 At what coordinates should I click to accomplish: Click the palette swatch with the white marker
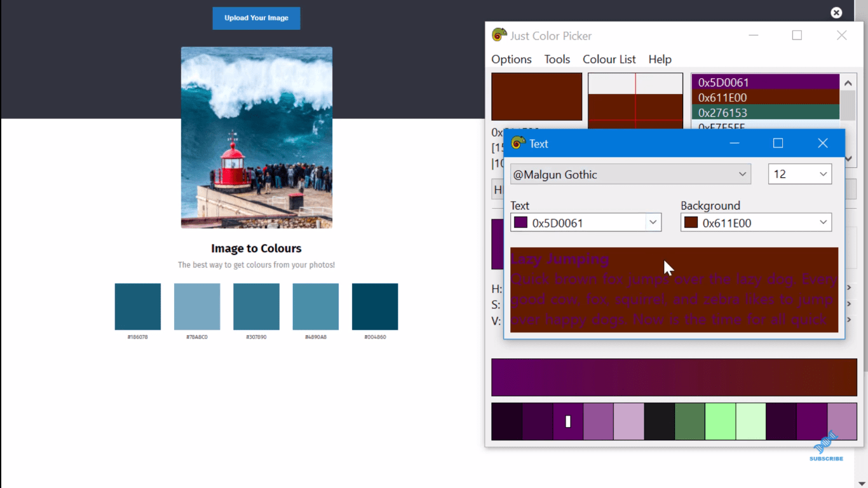coord(568,421)
